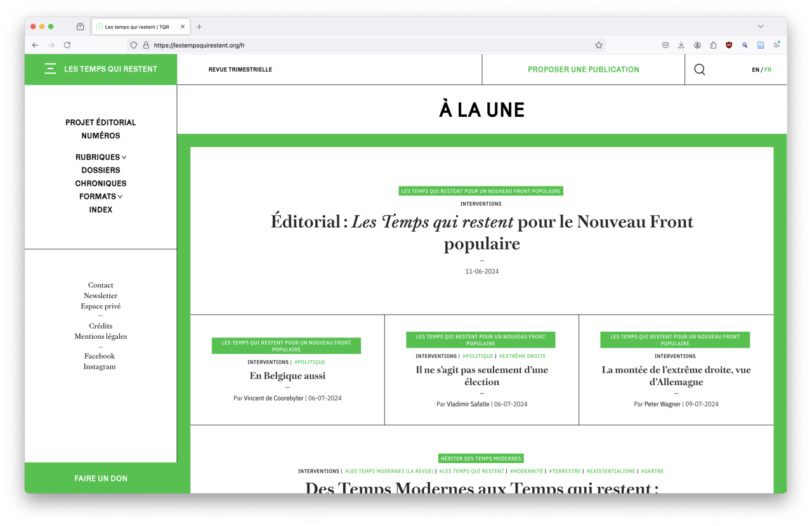Reload the page with the refresh icon
The height and width of the screenshot is (526, 812).
[x=67, y=45]
